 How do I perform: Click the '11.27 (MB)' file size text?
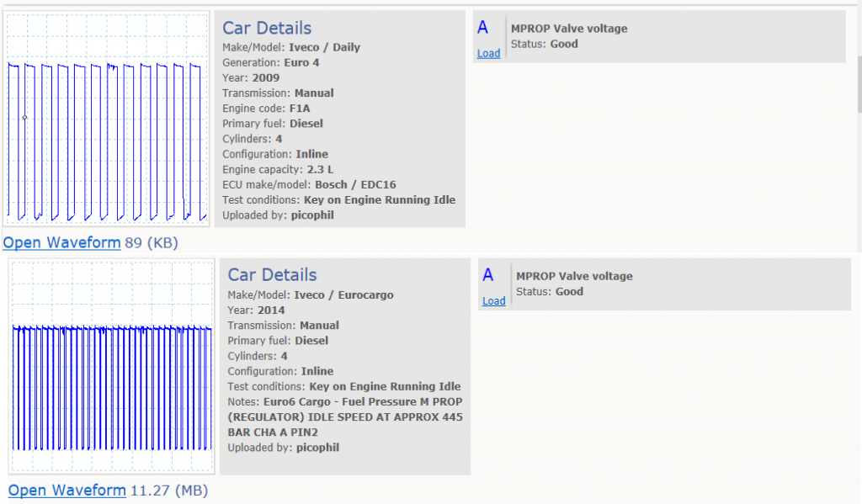(x=168, y=491)
